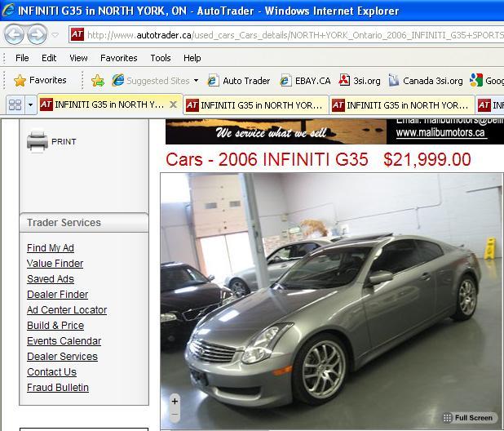
Task: Click the Favorites star icon
Action: 20,81
